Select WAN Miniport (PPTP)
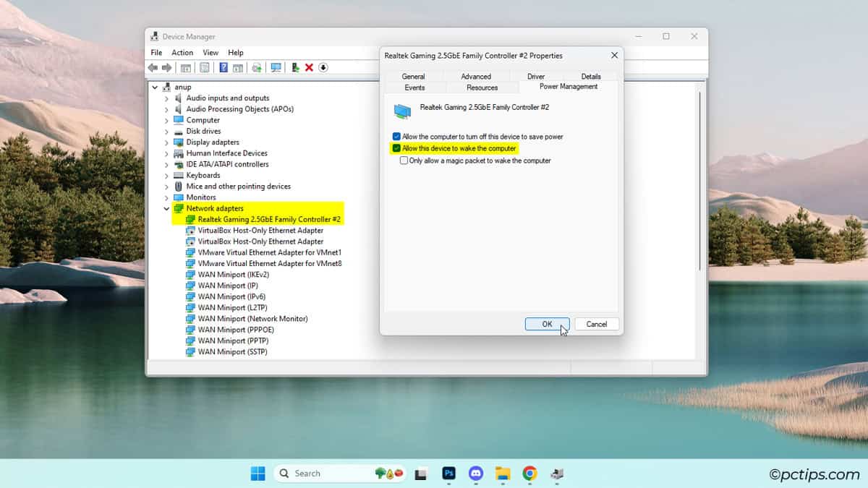The image size is (868, 488). click(232, 341)
